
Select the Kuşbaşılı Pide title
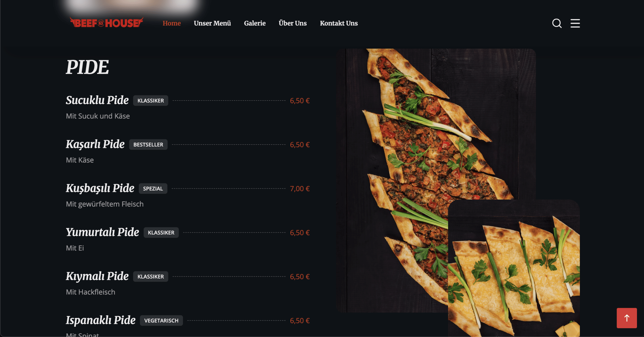[100, 188]
